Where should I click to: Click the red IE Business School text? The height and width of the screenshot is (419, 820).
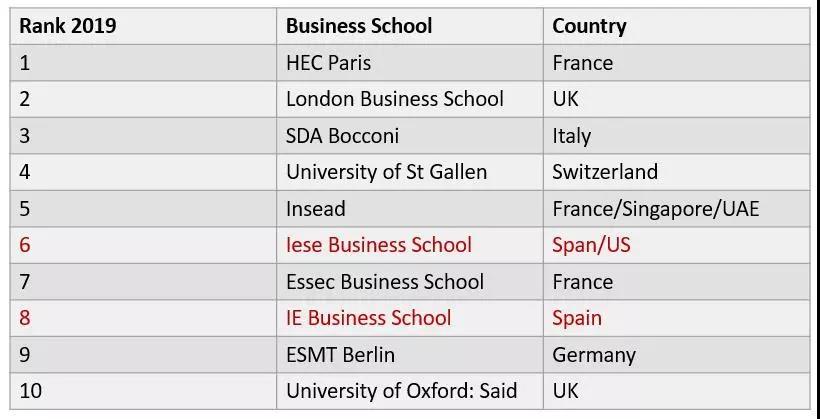pyautogui.click(x=368, y=318)
